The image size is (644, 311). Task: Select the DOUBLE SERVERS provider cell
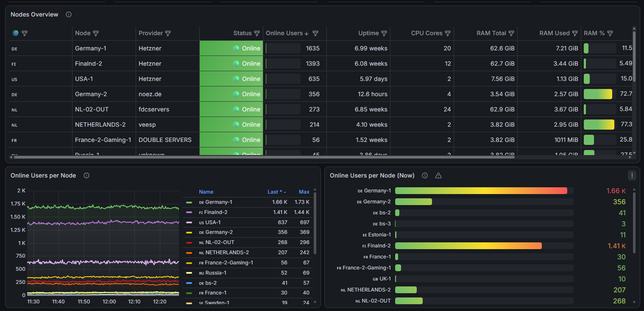click(168, 140)
